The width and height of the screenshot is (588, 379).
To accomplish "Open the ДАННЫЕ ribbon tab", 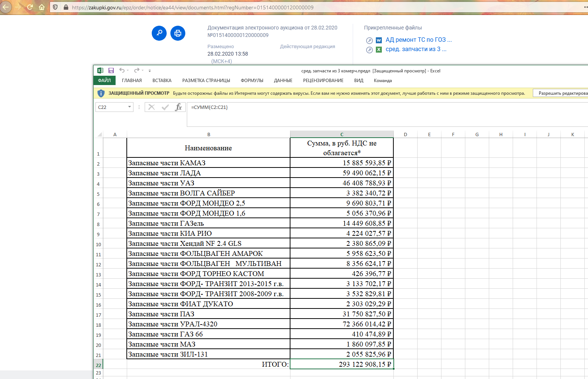I will [283, 81].
